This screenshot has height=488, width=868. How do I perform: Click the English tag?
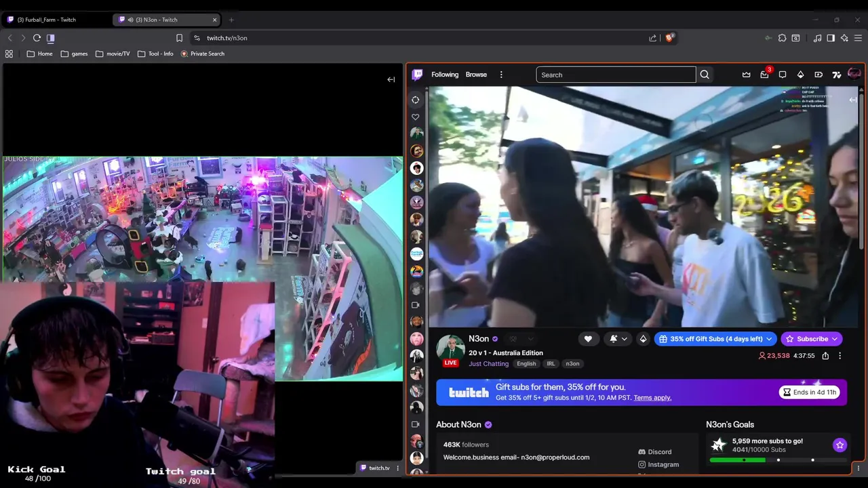[526, 364]
